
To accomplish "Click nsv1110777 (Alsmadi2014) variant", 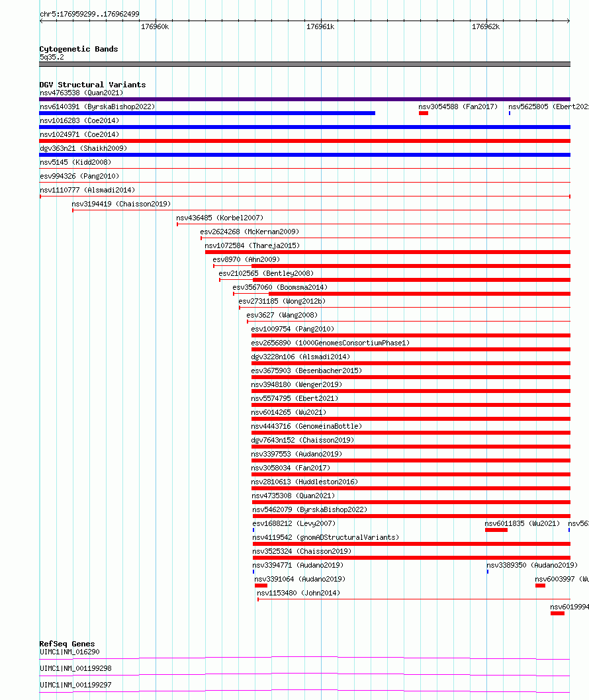I will pos(87,190).
